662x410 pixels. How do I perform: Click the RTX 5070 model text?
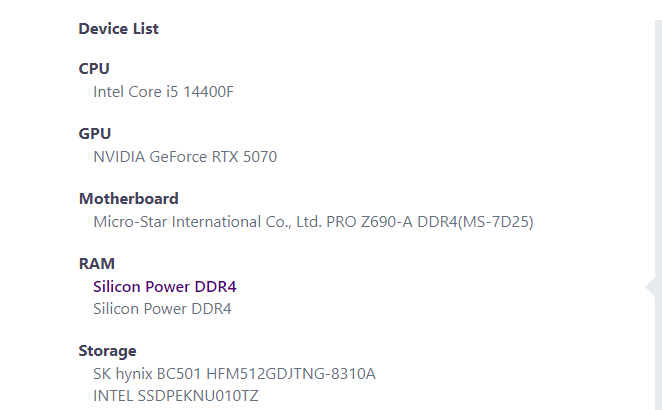(244, 157)
